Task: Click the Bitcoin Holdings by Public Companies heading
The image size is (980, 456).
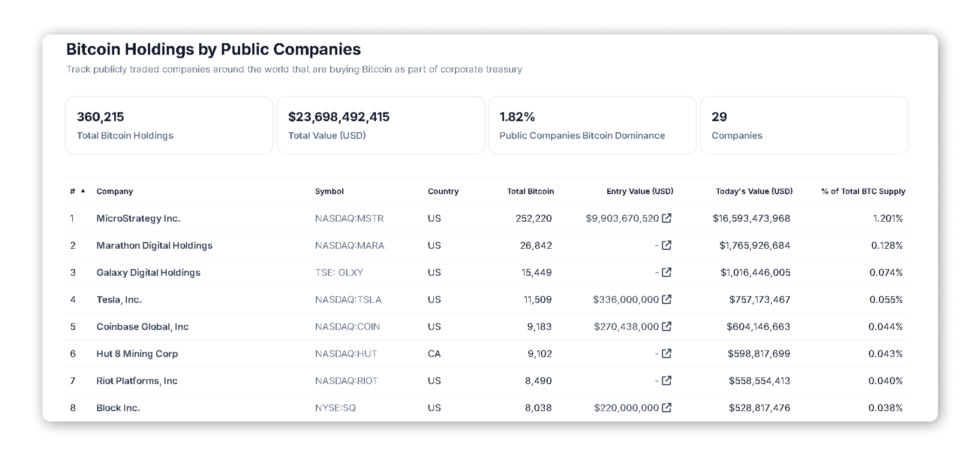Action: pos(214,49)
